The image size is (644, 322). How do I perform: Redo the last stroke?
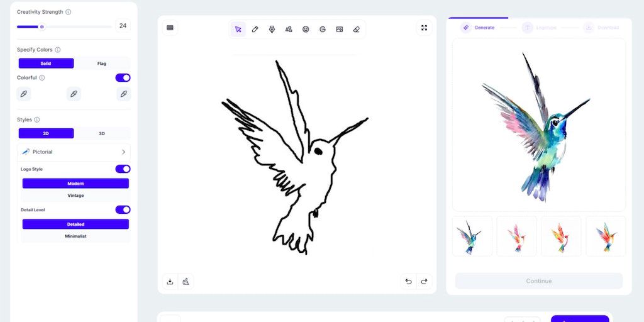click(x=425, y=281)
